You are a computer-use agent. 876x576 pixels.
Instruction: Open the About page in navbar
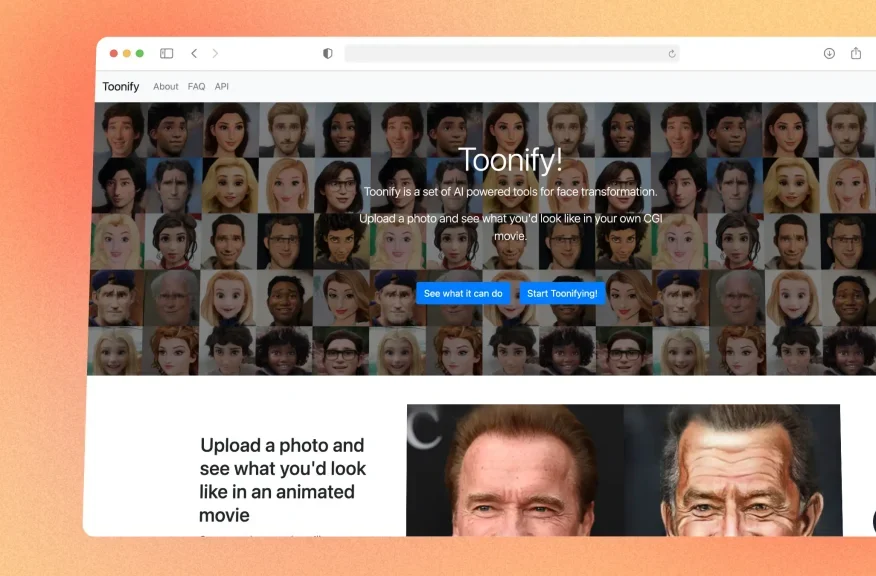[166, 87]
